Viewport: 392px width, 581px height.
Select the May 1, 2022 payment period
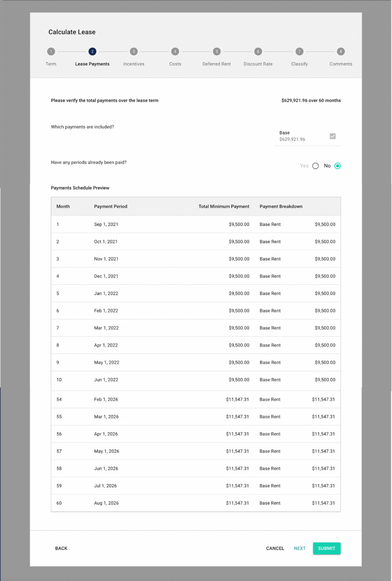[107, 363]
